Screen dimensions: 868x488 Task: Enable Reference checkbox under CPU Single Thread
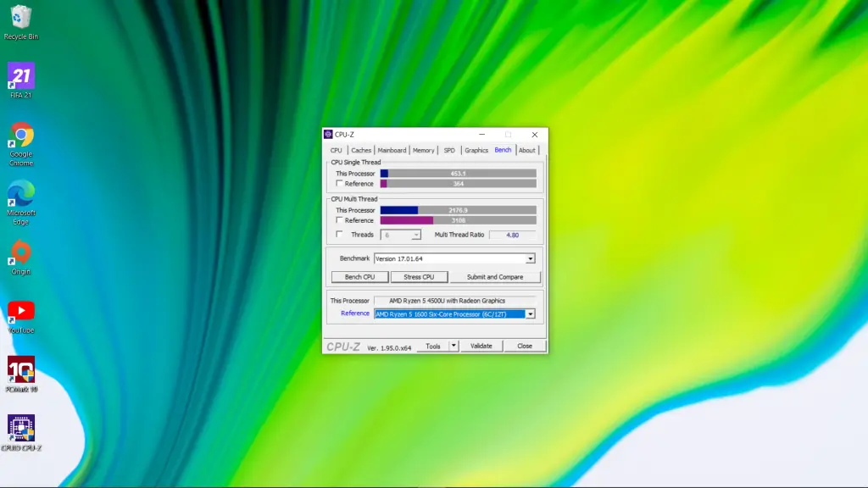click(339, 184)
